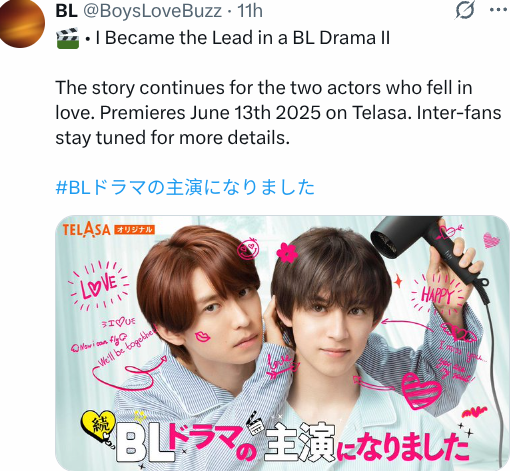This screenshot has height=471, width=510.
Task: Click the clapperboard emoji in the tweet
Action: (68, 38)
